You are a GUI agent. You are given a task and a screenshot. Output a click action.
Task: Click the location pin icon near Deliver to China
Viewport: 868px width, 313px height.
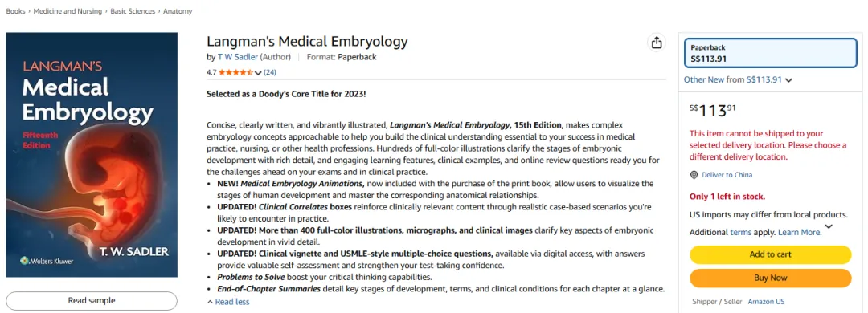(x=694, y=175)
